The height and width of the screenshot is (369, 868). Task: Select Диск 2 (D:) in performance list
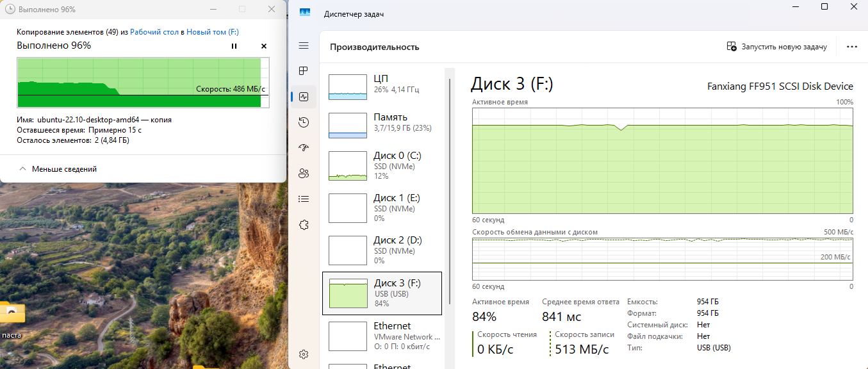coord(382,250)
